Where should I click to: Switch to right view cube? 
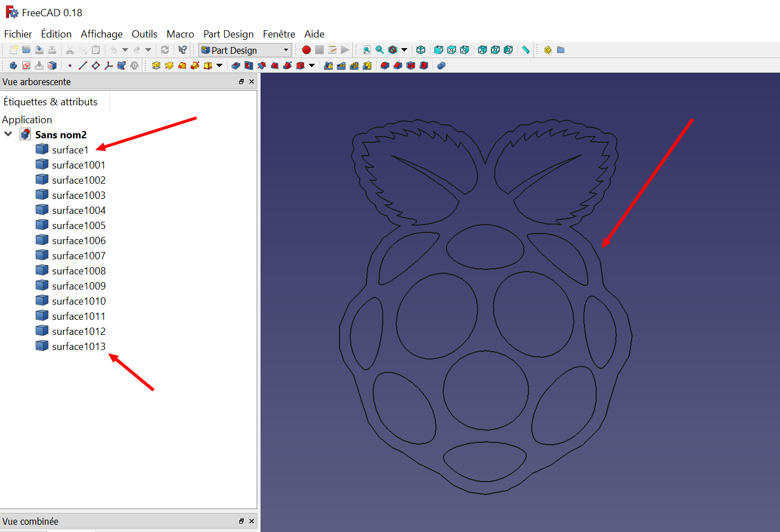pos(465,50)
